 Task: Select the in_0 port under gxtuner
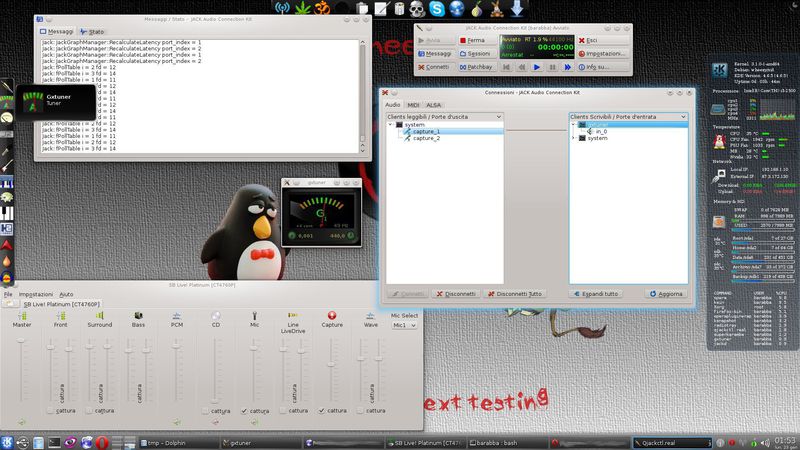point(601,132)
